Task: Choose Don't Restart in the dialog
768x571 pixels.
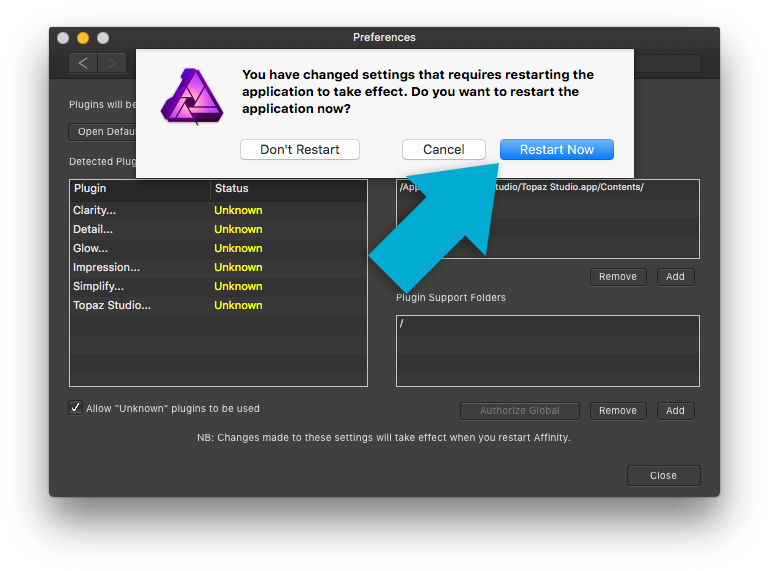Action: [x=299, y=149]
